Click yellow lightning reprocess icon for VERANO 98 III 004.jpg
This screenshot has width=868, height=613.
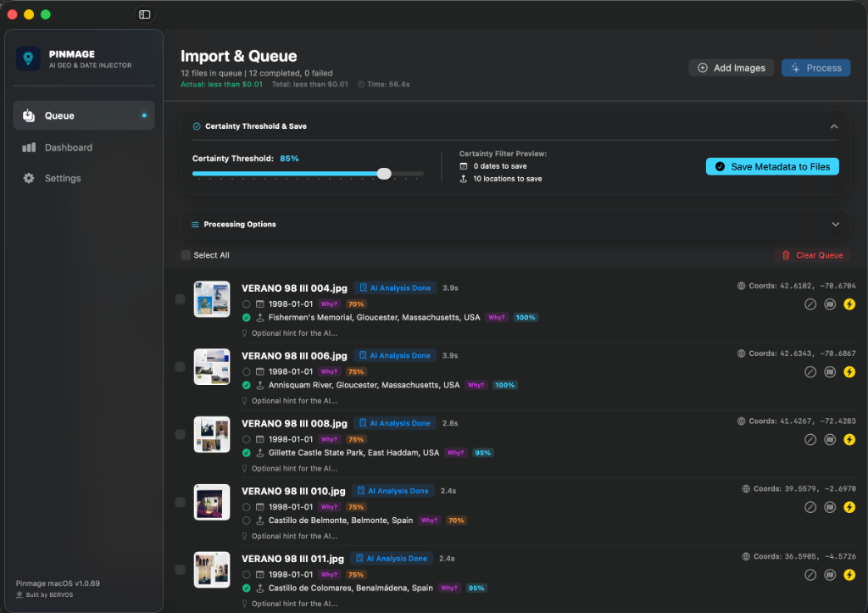click(849, 304)
